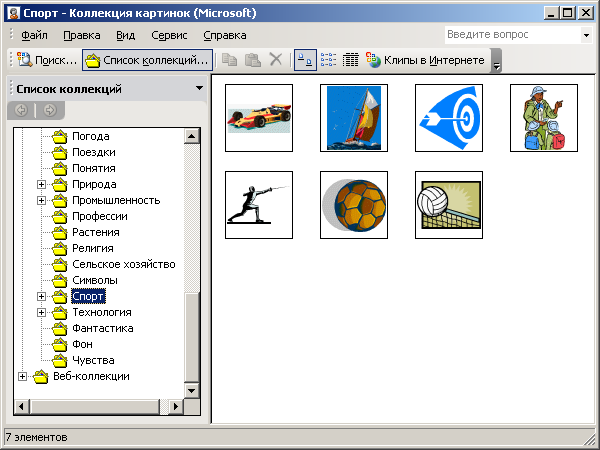
Task: Expand the Промышленность folder
Action: click(41, 201)
